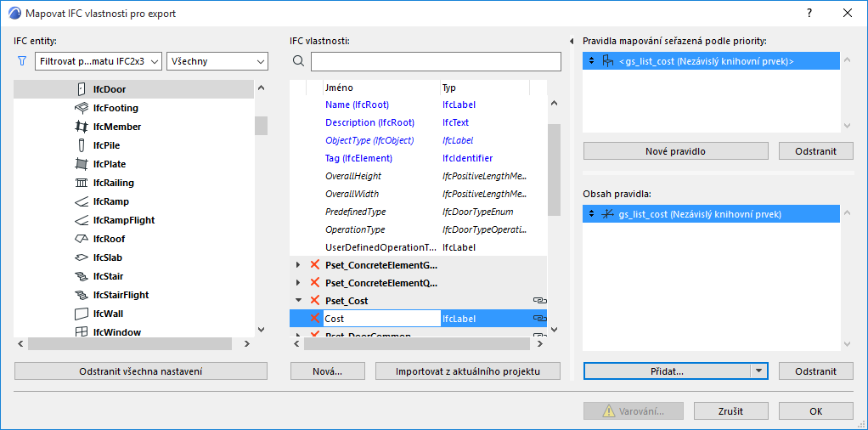This screenshot has height=430, width=868.
Task: Click the IfcWall entity icon
Action: click(x=82, y=314)
